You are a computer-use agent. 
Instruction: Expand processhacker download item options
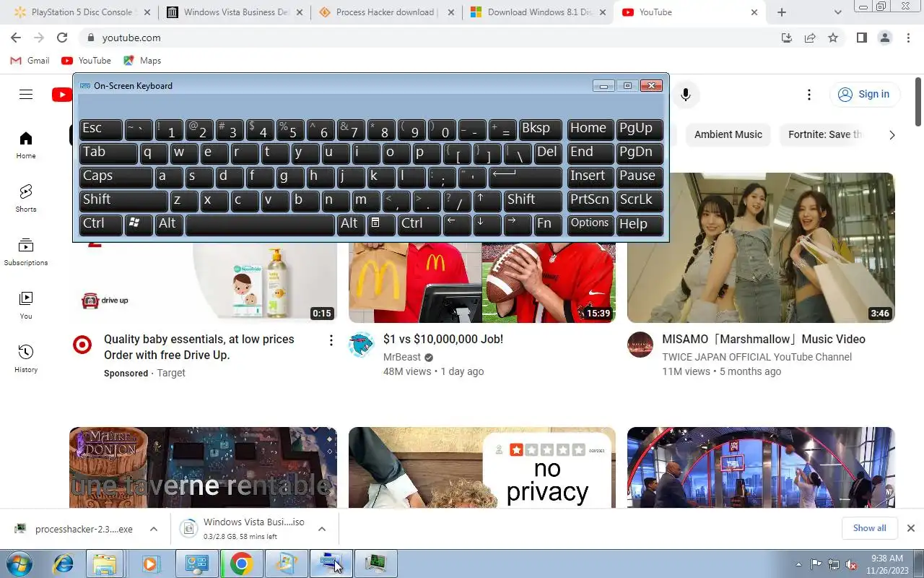[154, 529]
